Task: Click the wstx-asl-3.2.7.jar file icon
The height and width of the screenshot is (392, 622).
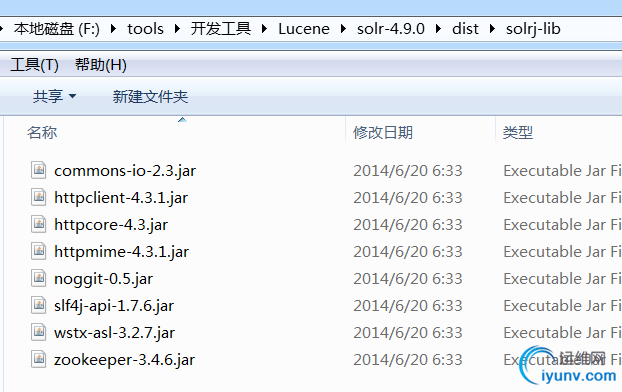Action: coord(38,332)
